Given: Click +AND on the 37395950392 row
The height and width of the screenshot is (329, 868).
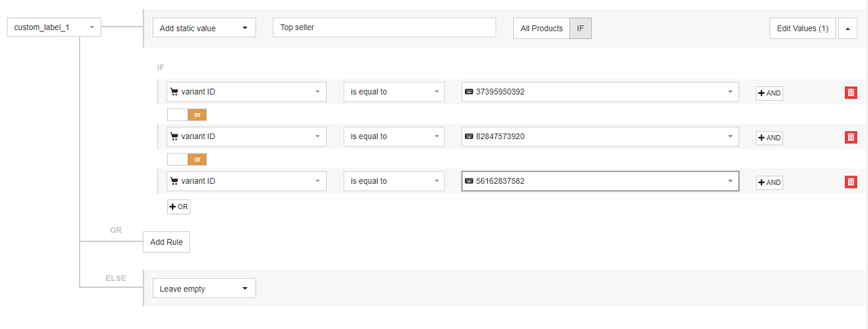Looking at the screenshot, I should 770,93.
